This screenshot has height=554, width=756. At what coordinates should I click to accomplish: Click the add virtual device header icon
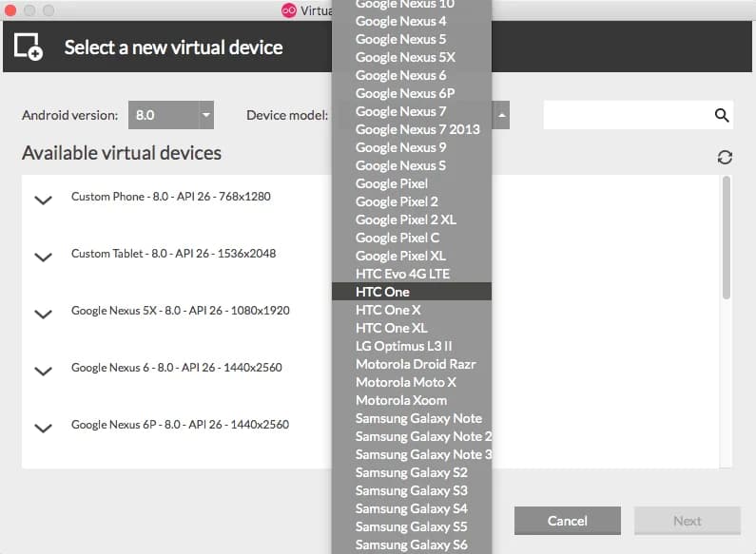[28, 47]
